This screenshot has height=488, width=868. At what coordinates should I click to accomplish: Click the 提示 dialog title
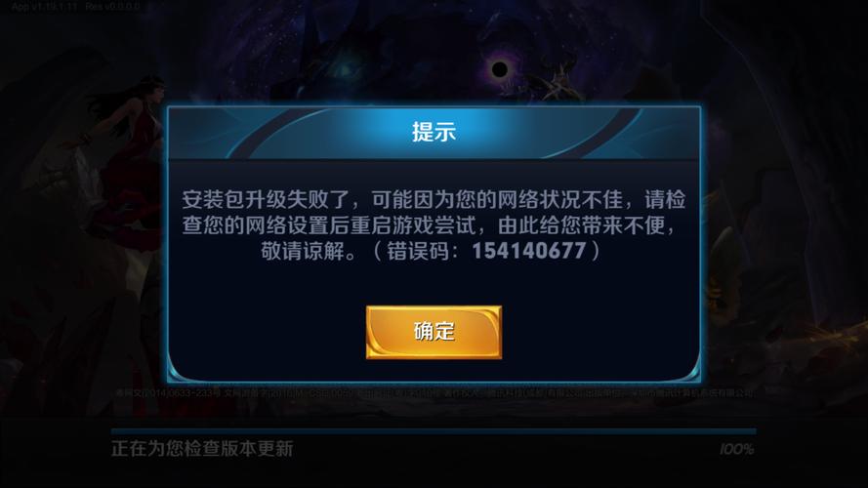pos(434,132)
